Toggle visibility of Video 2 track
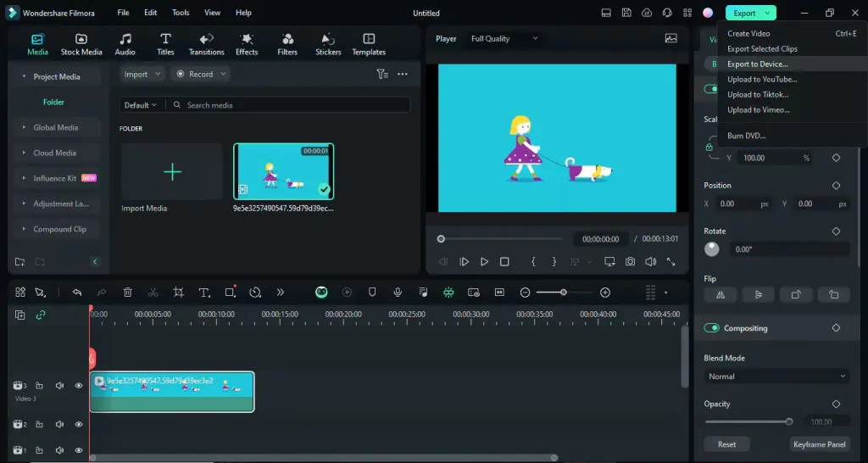Screen dimensions: 868x463 (79, 425)
